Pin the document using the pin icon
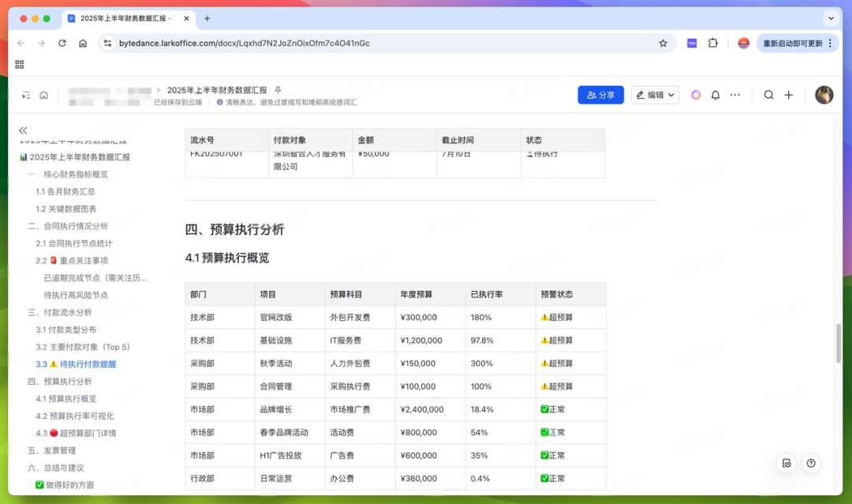The height and width of the screenshot is (504, 852). [278, 90]
